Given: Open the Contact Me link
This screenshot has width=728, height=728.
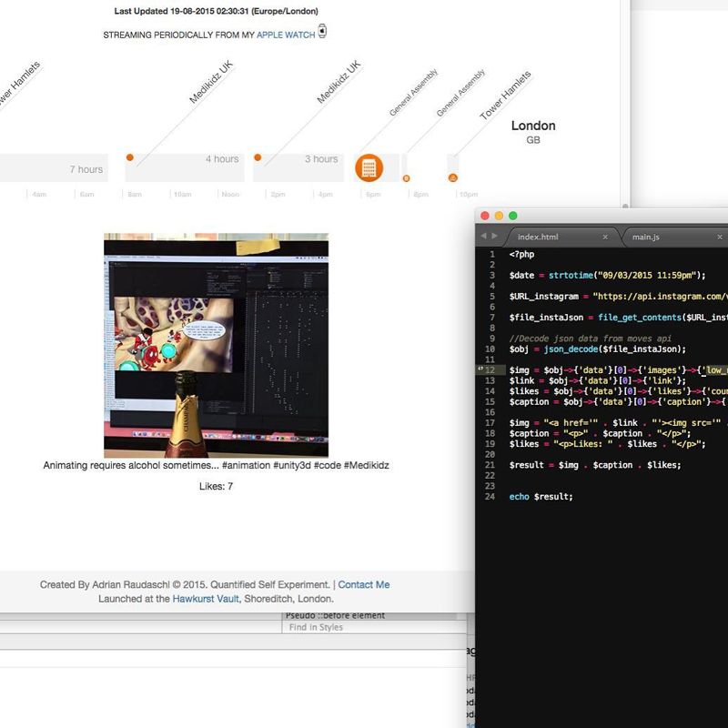Looking at the screenshot, I should (363, 584).
